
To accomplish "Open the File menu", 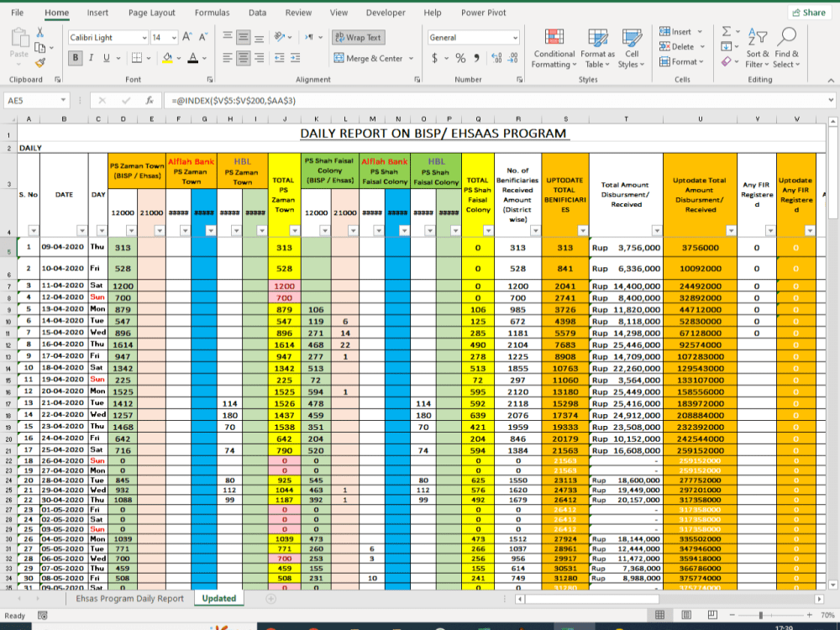I will coord(17,13).
